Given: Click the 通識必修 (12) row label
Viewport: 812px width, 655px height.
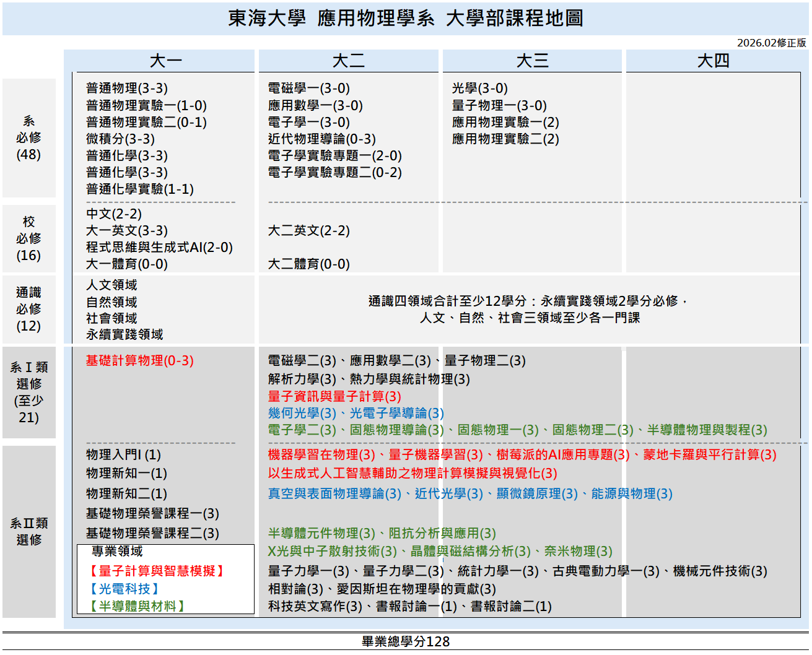Looking at the screenshot, I should click(28, 309).
